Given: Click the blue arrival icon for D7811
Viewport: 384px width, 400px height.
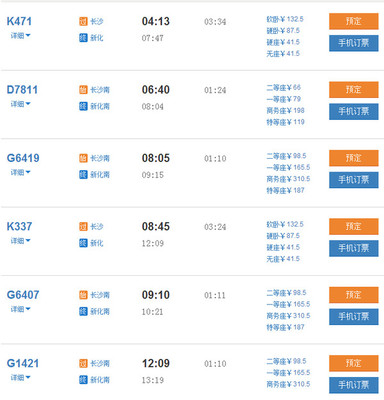Looking at the screenshot, I should (x=83, y=106).
